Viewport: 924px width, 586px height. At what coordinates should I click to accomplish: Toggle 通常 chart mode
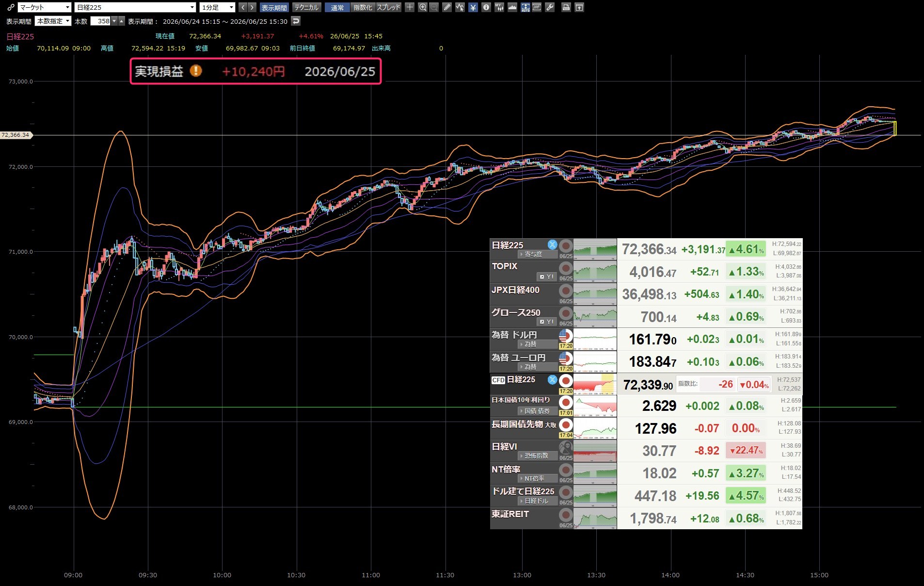[337, 7]
